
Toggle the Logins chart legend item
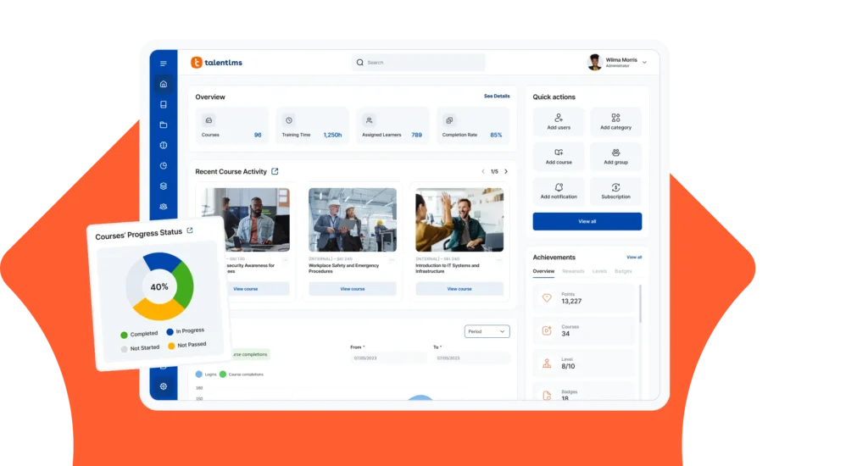pyautogui.click(x=206, y=374)
